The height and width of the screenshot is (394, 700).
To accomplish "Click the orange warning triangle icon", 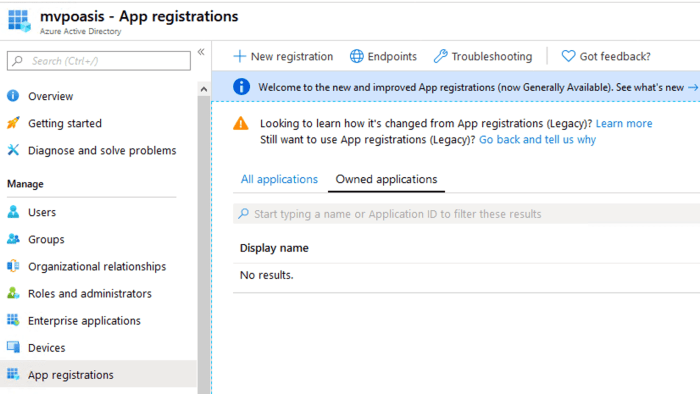I will click(x=241, y=124).
